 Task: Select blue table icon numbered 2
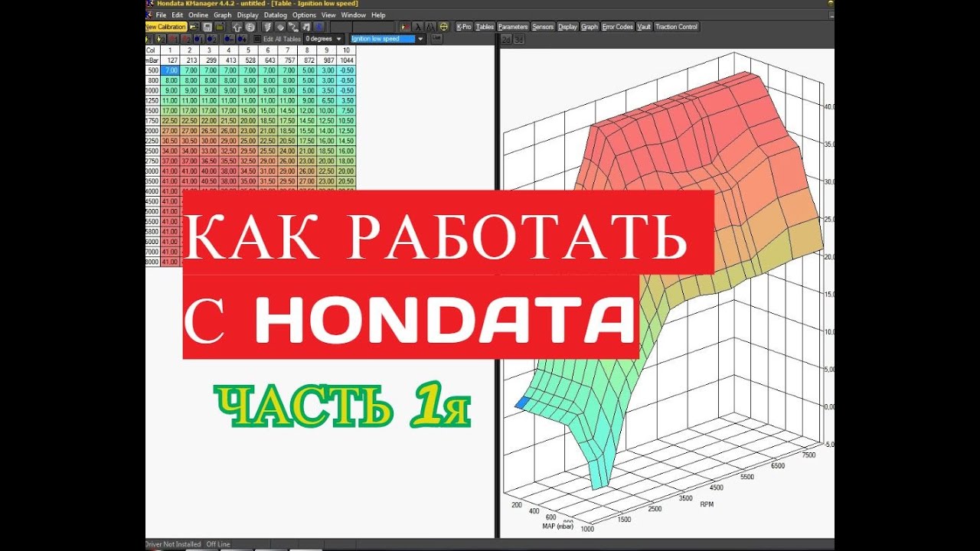point(211,38)
